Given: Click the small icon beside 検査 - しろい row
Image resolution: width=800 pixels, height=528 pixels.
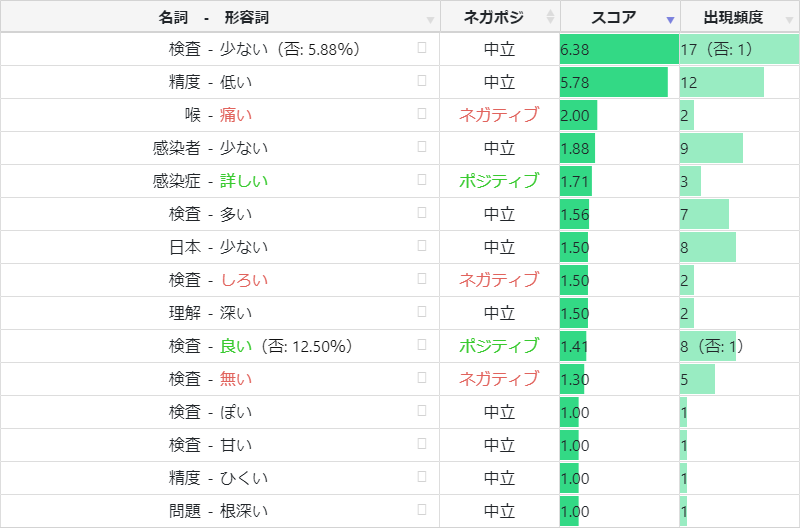Looking at the screenshot, I should (x=422, y=279).
